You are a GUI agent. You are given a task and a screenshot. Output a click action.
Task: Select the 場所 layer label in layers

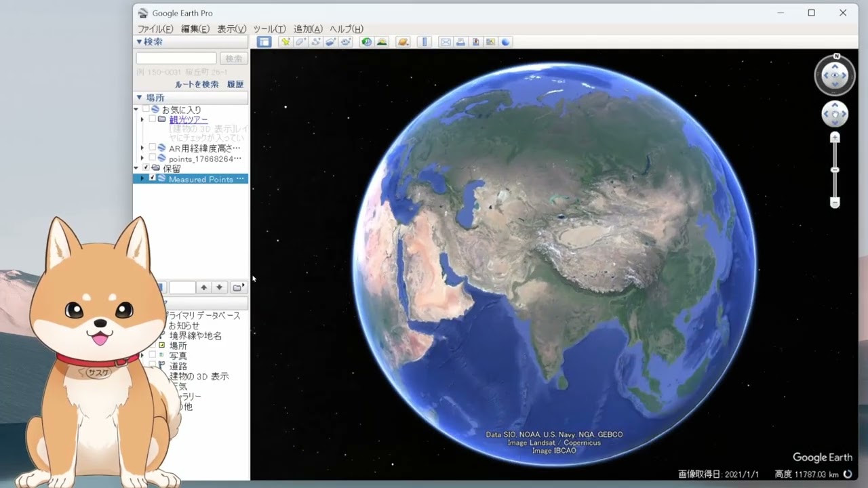pyautogui.click(x=178, y=346)
